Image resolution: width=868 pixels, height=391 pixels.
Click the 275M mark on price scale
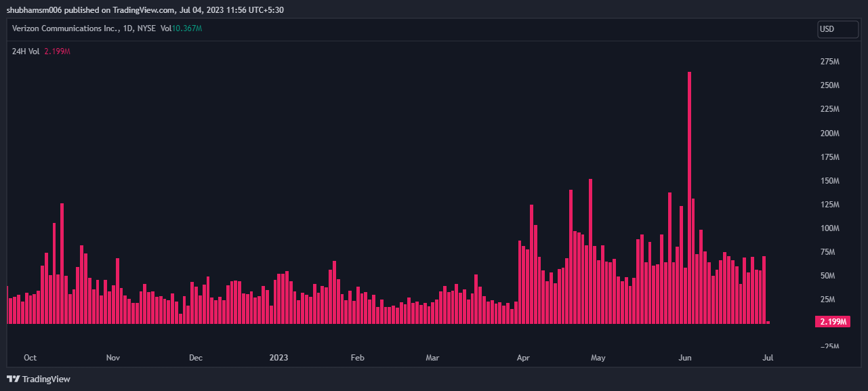point(830,62)
